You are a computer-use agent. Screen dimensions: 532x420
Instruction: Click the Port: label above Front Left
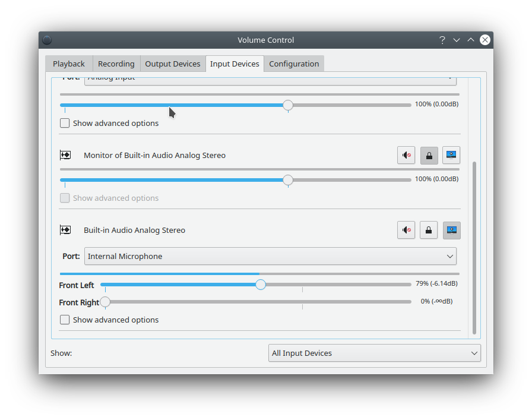point(71,257)
